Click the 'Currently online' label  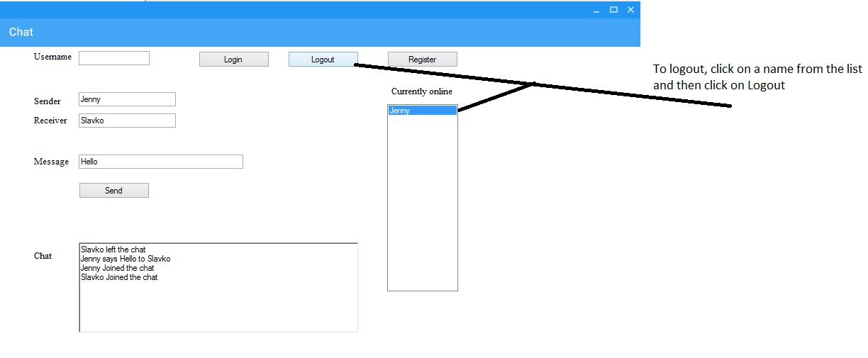point(422,91)
